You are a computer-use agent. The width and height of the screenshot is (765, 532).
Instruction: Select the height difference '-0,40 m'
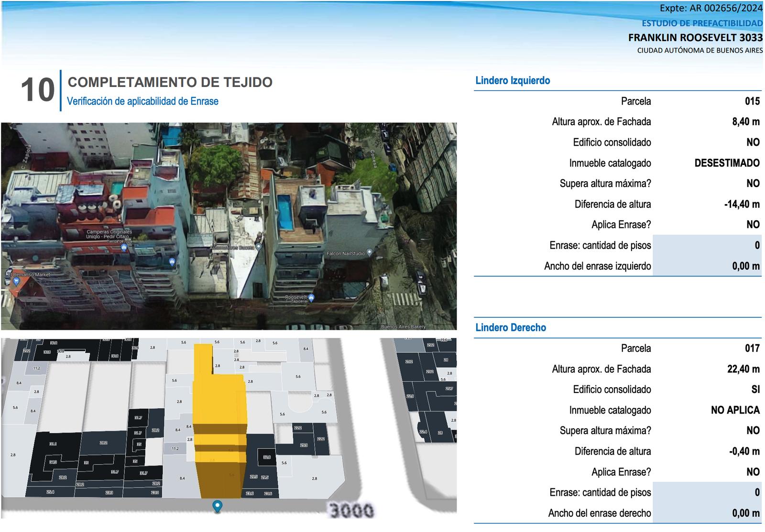(x=744, y=451)
